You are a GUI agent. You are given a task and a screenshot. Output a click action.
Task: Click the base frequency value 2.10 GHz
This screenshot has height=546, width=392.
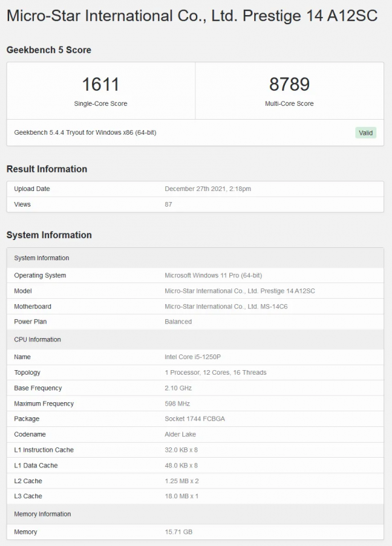pos(178,388)
